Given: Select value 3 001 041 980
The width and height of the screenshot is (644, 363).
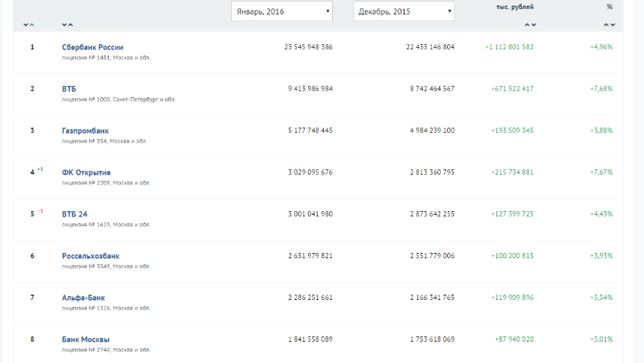Looking at the screenshot, I should pos(310,214).
